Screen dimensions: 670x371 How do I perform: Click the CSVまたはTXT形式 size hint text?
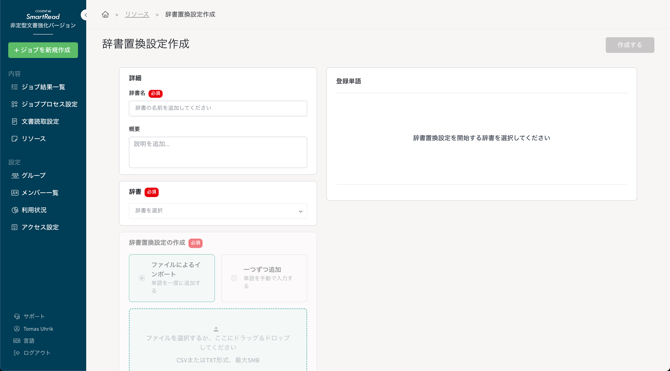point(218,360)
